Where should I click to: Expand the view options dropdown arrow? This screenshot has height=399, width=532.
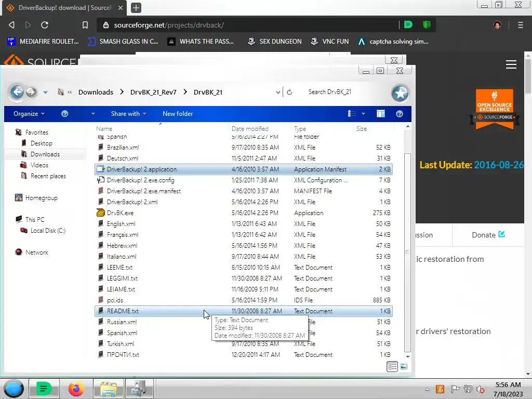[x=363, y=114]
